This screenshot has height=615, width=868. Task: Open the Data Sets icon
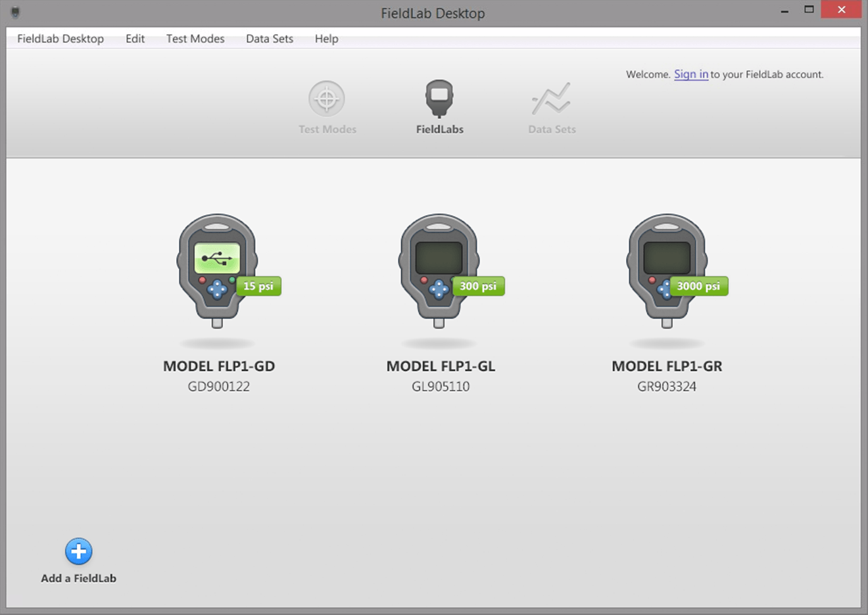point(552,105)
